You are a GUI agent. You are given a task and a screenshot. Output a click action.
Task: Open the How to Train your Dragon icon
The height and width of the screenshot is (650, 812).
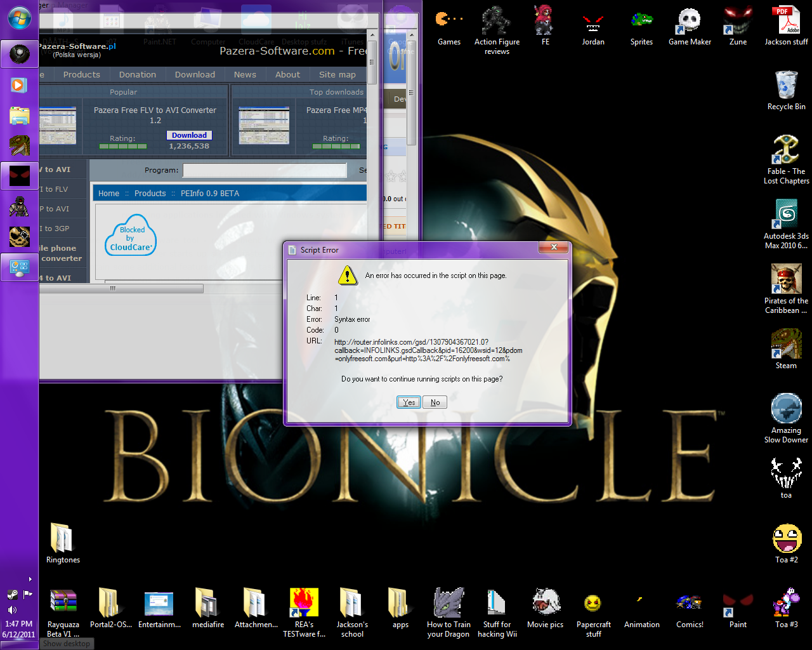449,613
